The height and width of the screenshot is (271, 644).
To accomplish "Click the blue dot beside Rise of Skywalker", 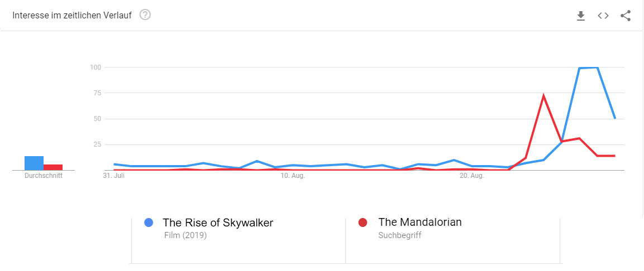I will click(x=149, y=222).
